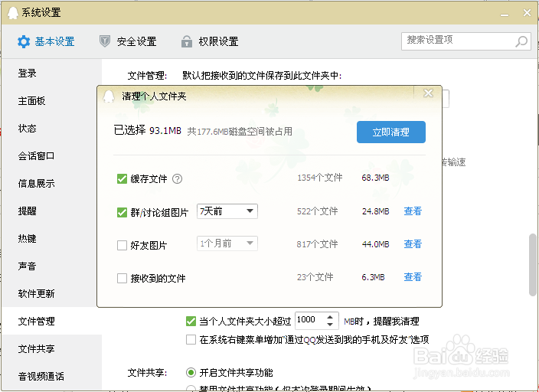Uncheck the 缓存文件 checkbox

pyautogui.click(x=122, y=179)
